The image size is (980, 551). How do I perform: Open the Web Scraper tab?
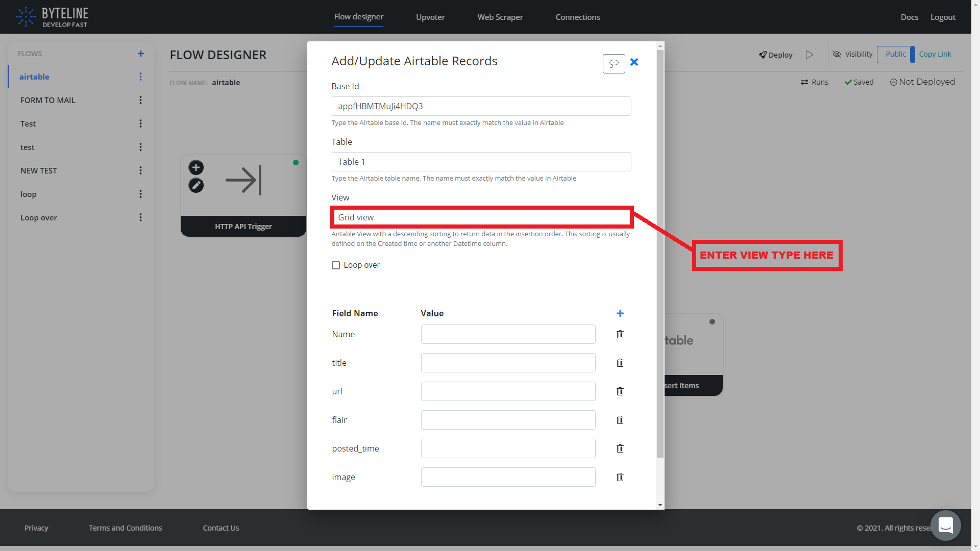pos(500,17)
